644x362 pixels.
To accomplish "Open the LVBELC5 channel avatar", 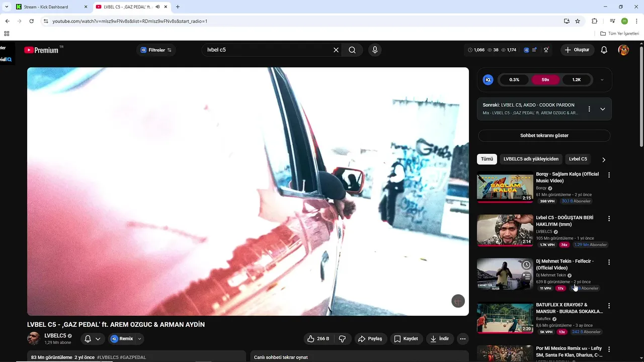I will [34, 338].
